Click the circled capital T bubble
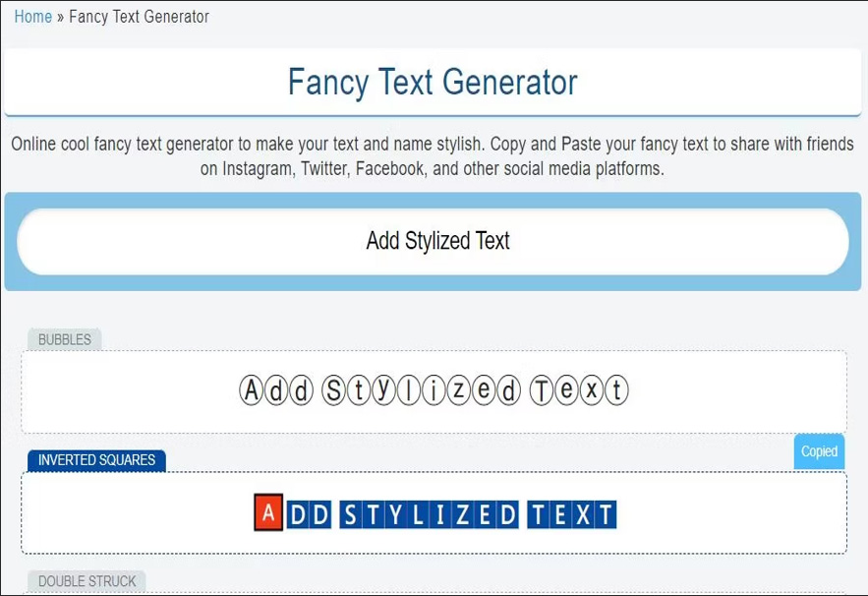The height and width of the screenshot is (596, 868). [542, 389]
